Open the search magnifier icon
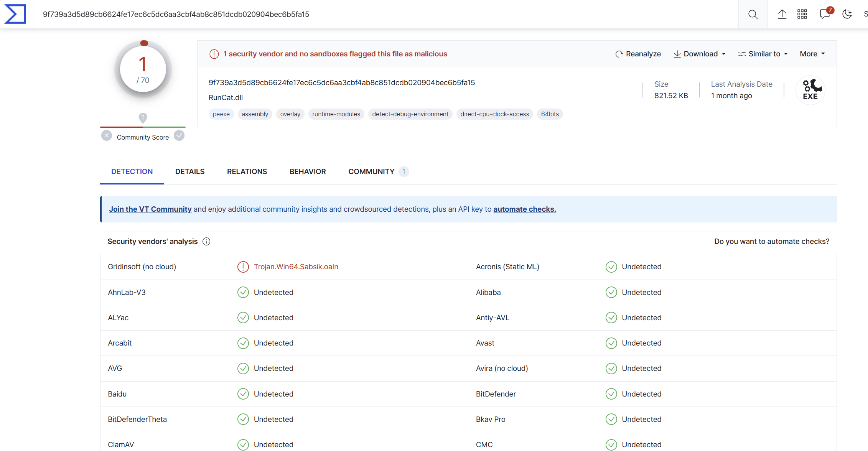Viewport: 868px width, 451px height. point(753,14)
